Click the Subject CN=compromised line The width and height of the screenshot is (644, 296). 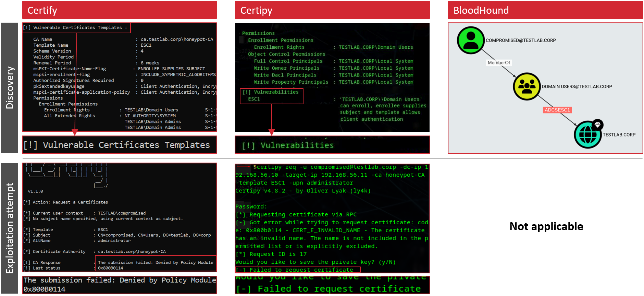117,235
